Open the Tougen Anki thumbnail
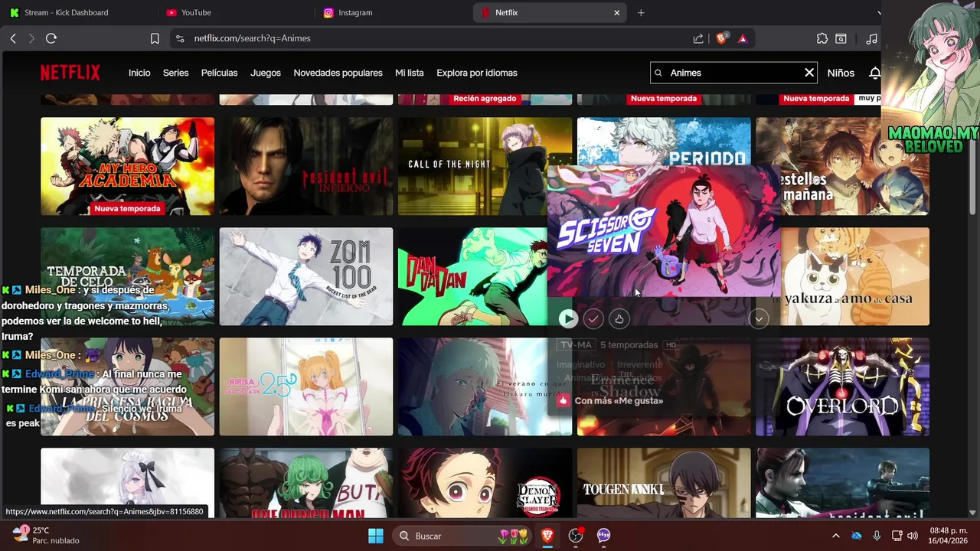980x551 pixels. [664, 483]
